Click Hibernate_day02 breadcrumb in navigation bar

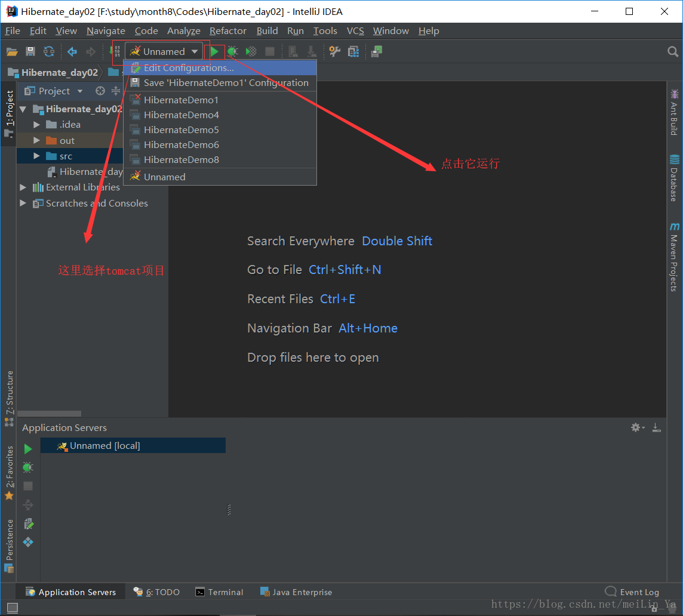[x=54, y=73]
